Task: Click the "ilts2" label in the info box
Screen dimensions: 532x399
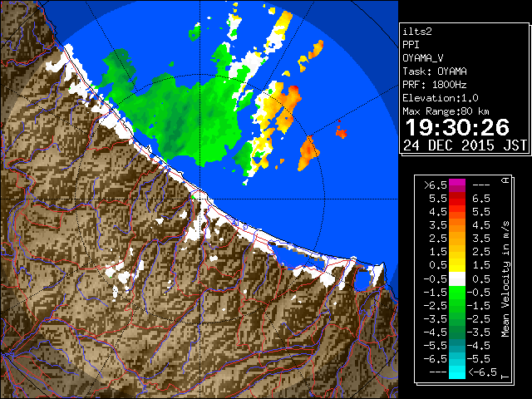Action: tap(417, 32)
